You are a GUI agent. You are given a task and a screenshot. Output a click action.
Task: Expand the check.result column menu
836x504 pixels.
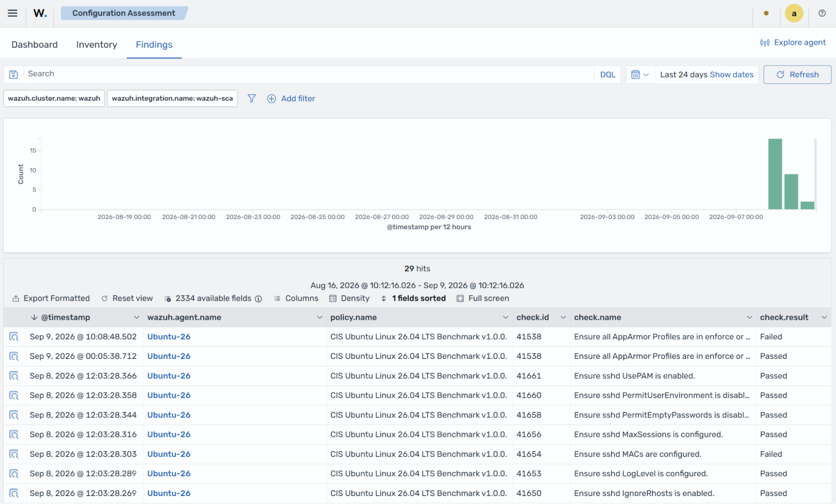(x=824, y=317)
